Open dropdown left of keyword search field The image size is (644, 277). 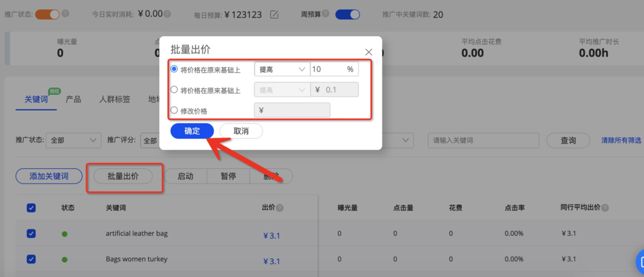(397, 140)
